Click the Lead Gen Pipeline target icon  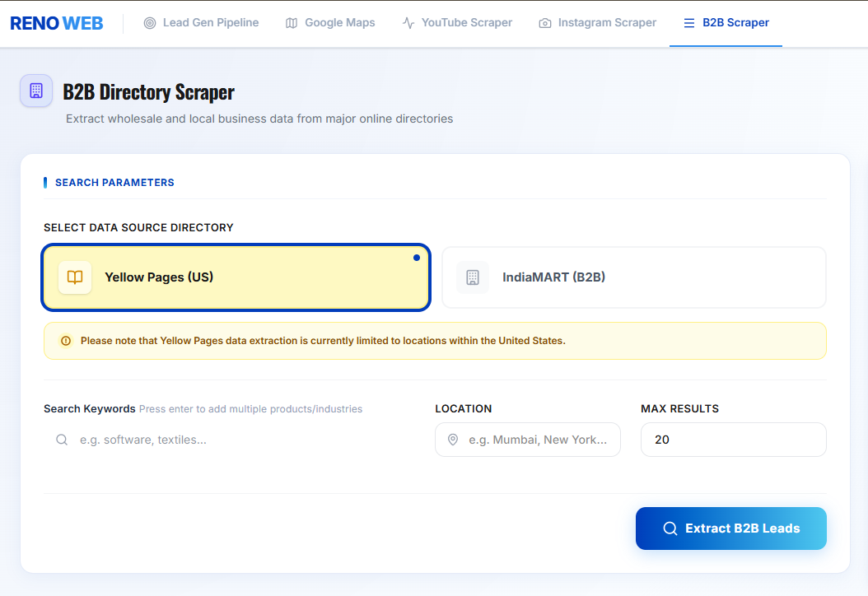pyautogui.click(x=149, y=23)
